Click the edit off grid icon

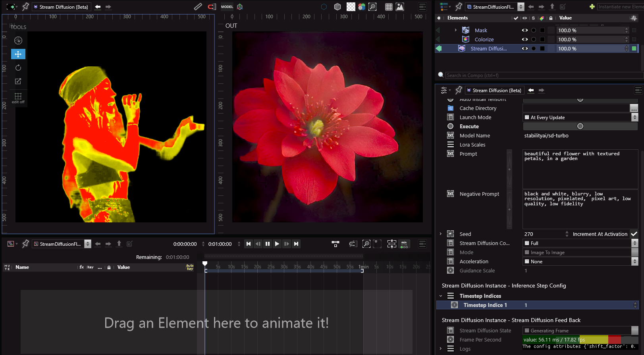(18, 98)
